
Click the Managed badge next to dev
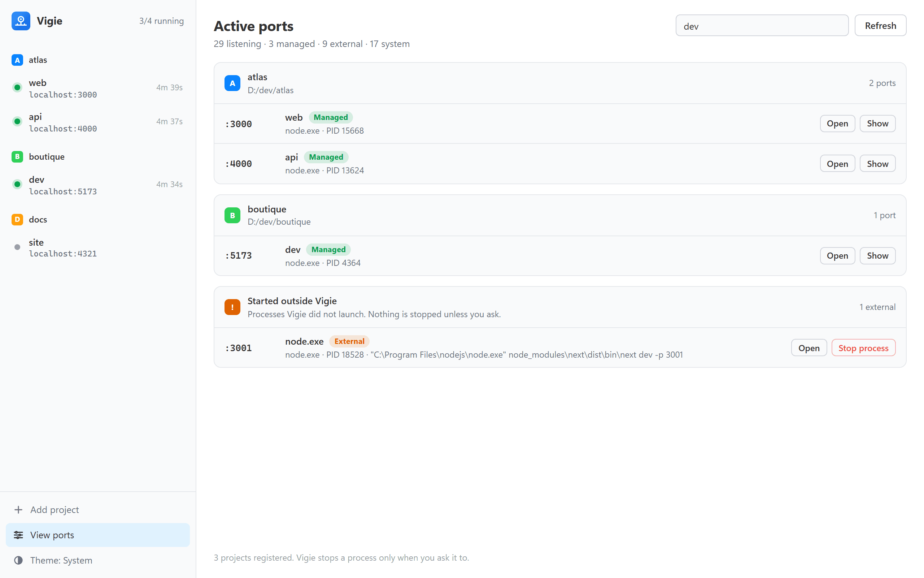click(328, 250)
